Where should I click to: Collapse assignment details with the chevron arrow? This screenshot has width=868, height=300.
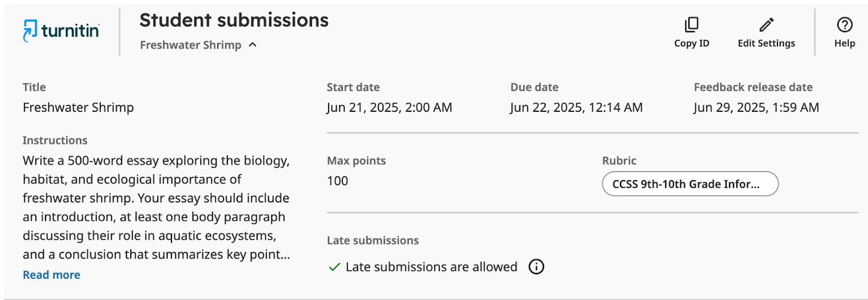(253, 45)
